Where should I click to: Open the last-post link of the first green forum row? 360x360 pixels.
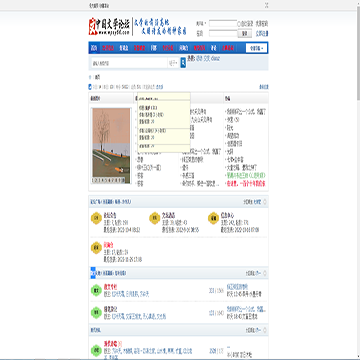(237, 287)
